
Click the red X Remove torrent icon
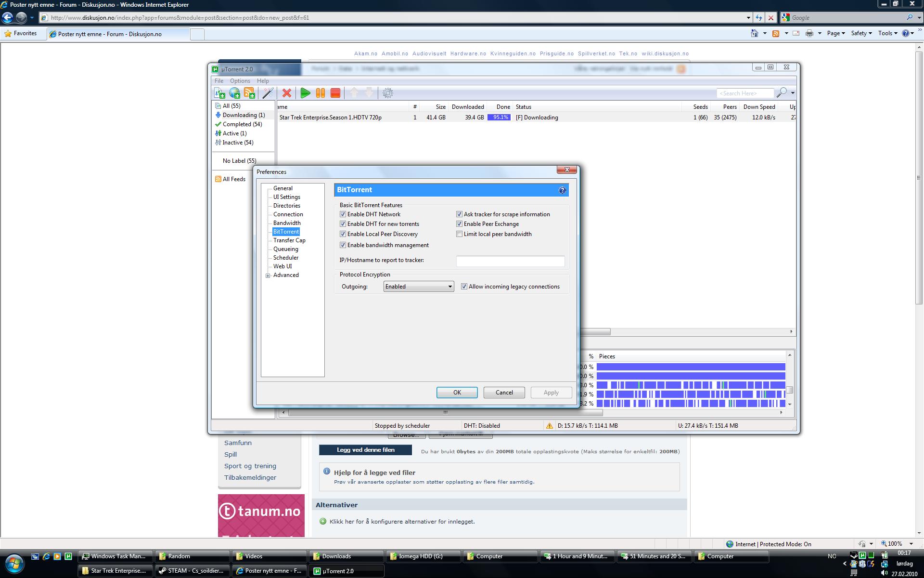coord(287,93)
